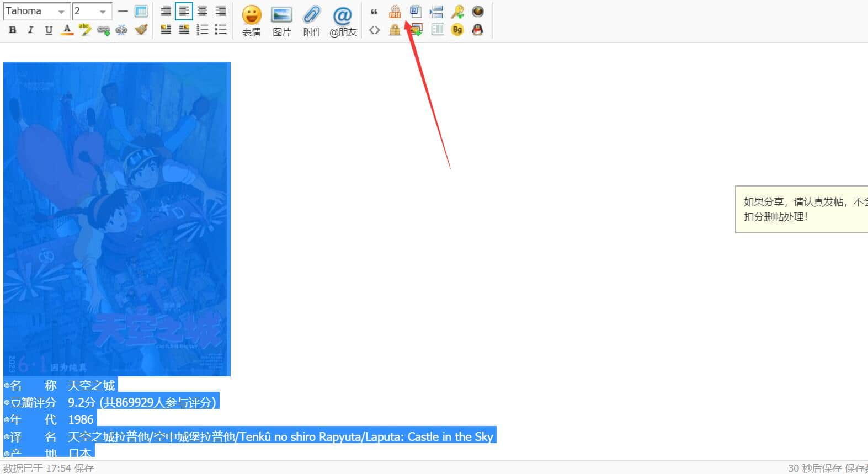Click the ◎产 地 日本 line

click(x=48, y=452)
